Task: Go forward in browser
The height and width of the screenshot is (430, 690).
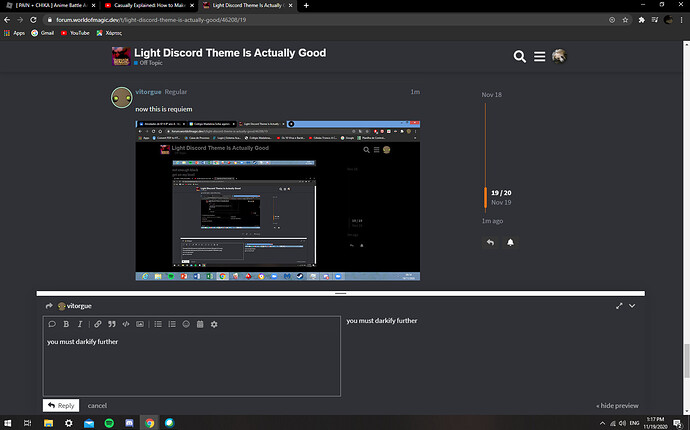Action: coord(20,20)
